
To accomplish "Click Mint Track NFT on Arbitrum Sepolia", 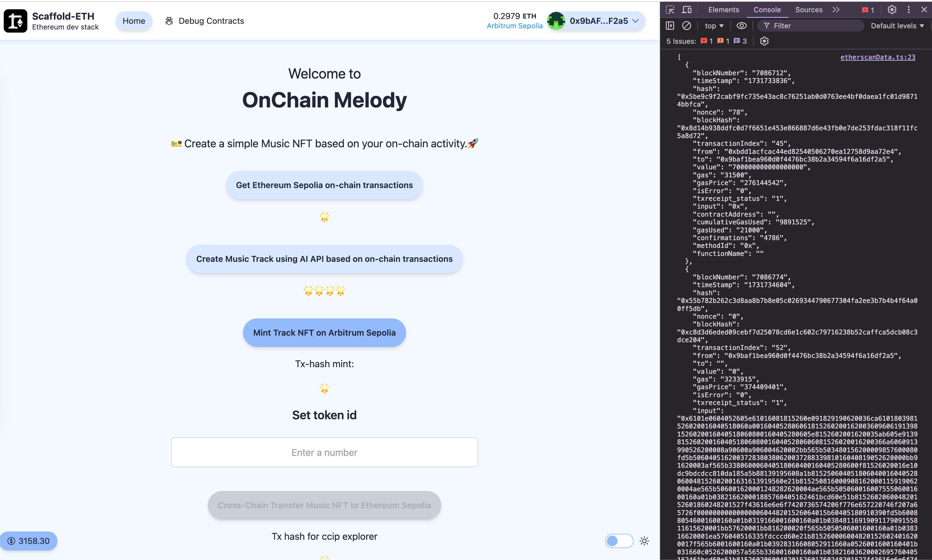I will pos(324,332).
